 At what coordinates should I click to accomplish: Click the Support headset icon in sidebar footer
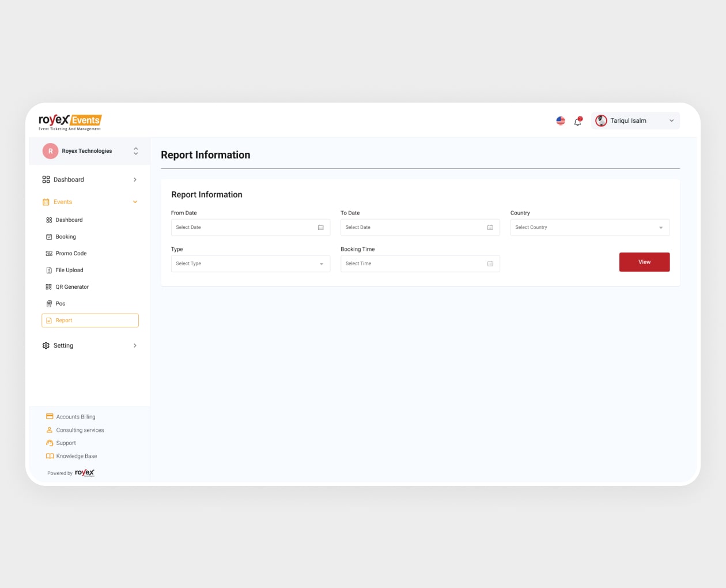[50, 443]
